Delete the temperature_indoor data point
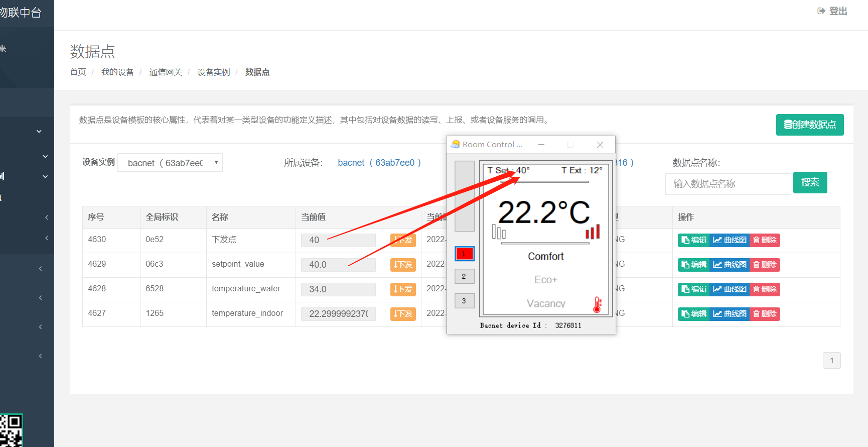This screenshot has width=868, height=447. 765,314
